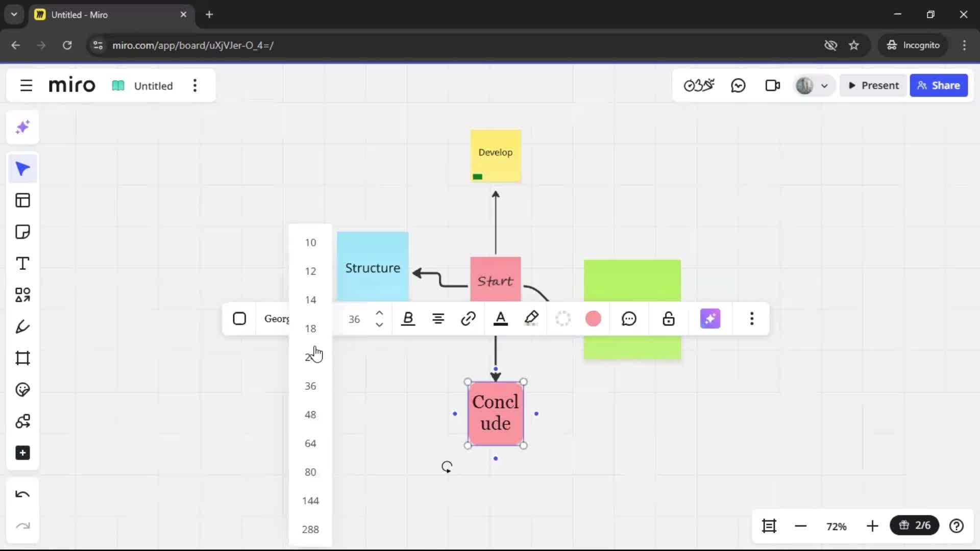Choose font size 64

310,444
